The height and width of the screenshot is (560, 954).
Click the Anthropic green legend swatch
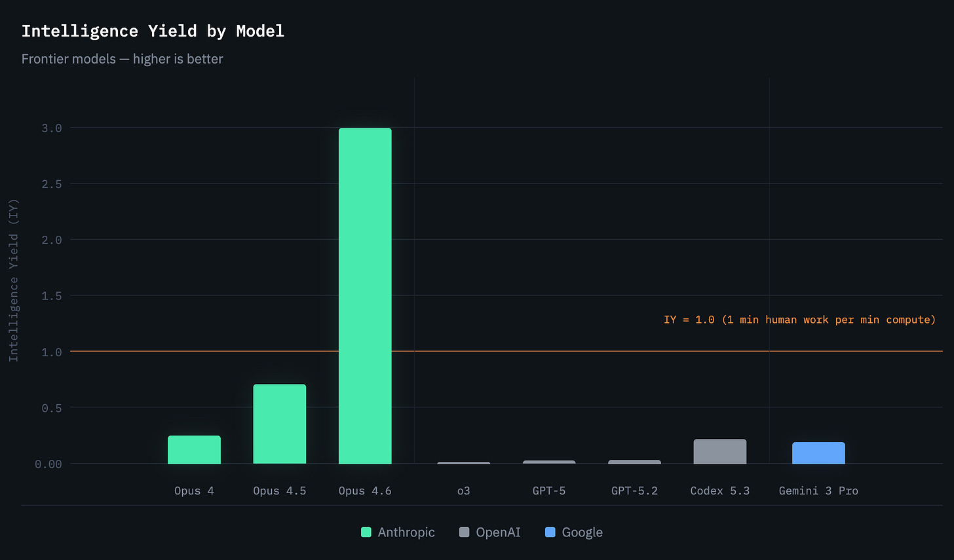tap(366, 532)
